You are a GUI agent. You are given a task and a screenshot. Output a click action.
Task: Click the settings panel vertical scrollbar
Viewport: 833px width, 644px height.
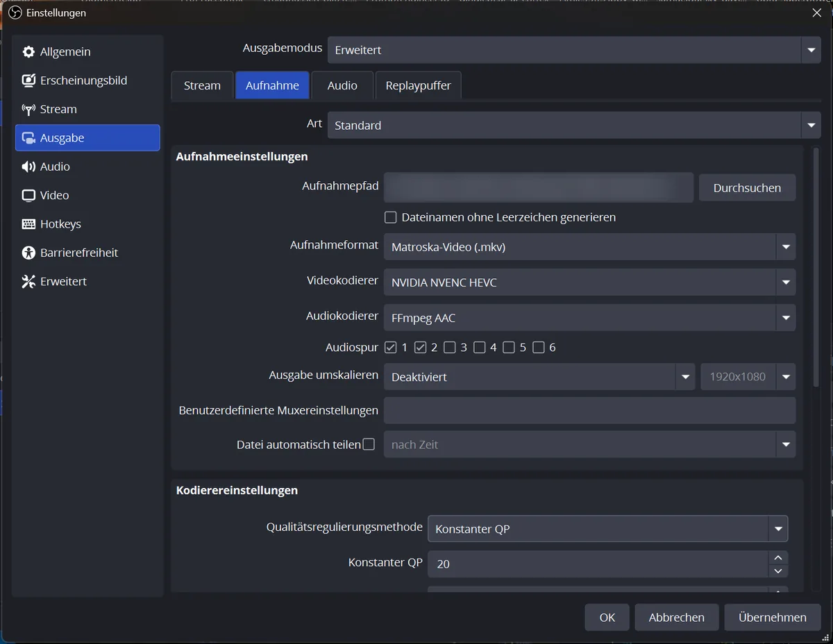(x=816, y=267)
